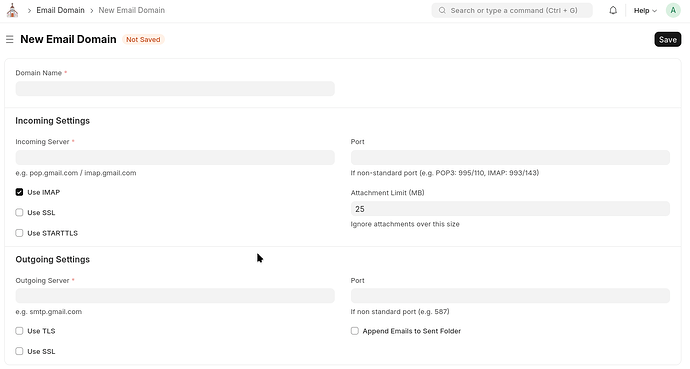This screenshot has height=369, width=690.
Task: Focus the Domain Name field
Action: coord(175,88)
